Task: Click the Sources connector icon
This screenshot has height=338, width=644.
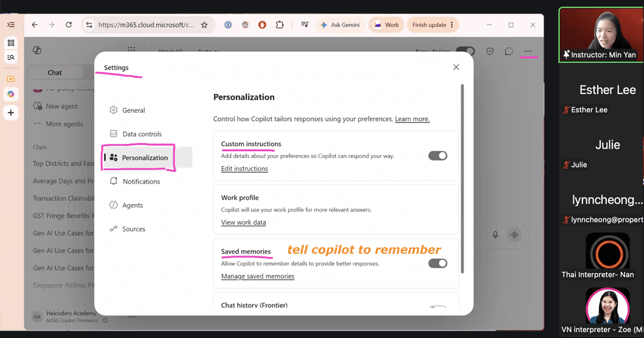Action: 113,229
